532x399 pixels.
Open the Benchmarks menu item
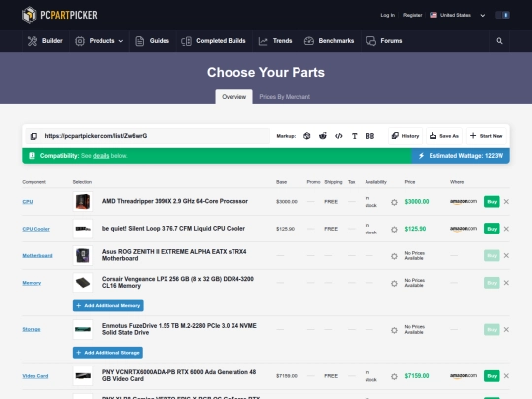pyautogui.click(x=329, y=41)
